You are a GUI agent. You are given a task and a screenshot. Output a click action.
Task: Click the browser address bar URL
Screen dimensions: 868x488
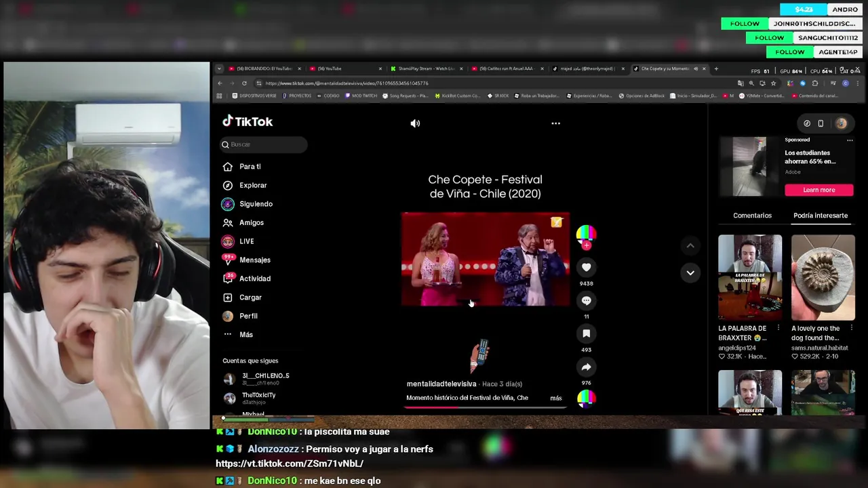click(x=347, y=83)
